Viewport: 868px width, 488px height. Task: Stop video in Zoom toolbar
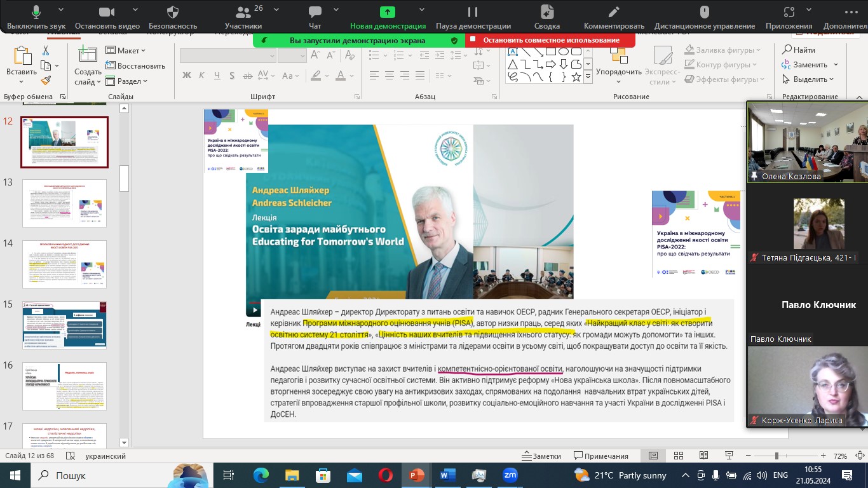(107, 17)
